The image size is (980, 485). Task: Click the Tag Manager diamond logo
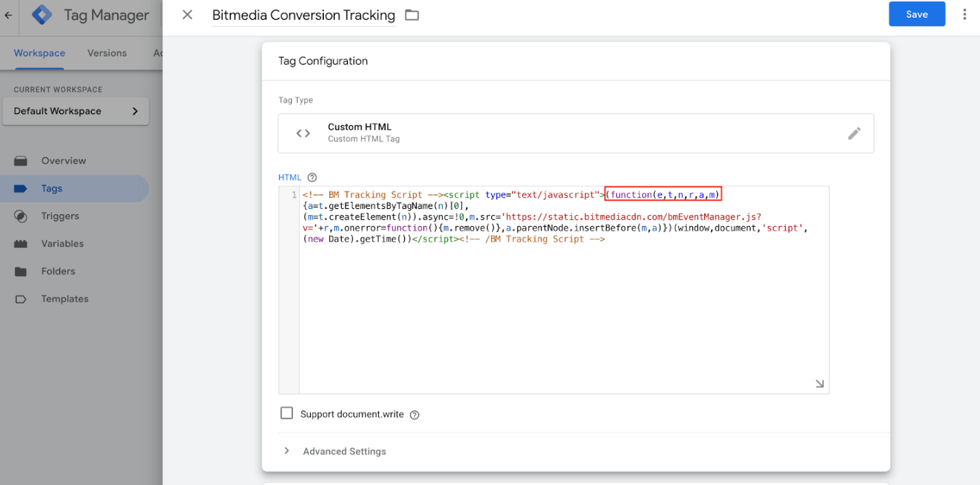pyautogui.click(x=41, y=14)
